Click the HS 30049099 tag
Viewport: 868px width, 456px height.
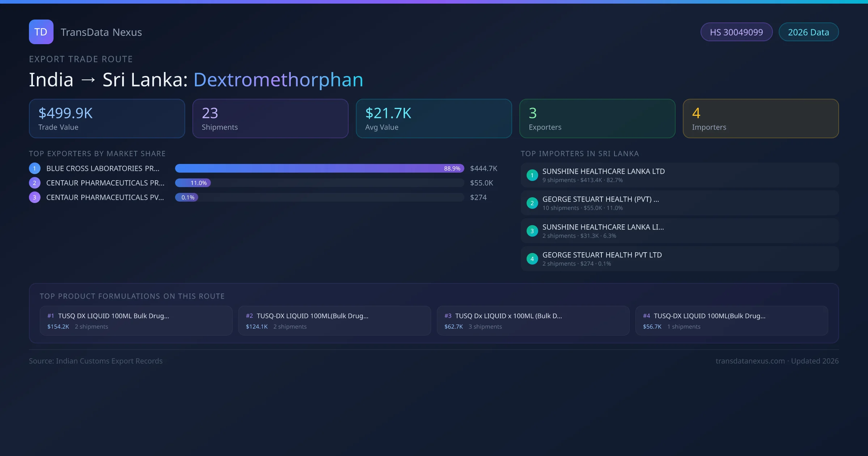coord(736,32)
